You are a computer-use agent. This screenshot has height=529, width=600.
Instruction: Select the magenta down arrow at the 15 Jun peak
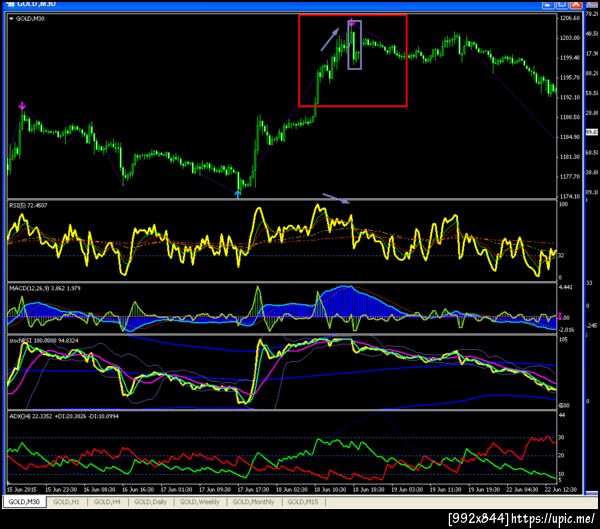tap(22, 106)
